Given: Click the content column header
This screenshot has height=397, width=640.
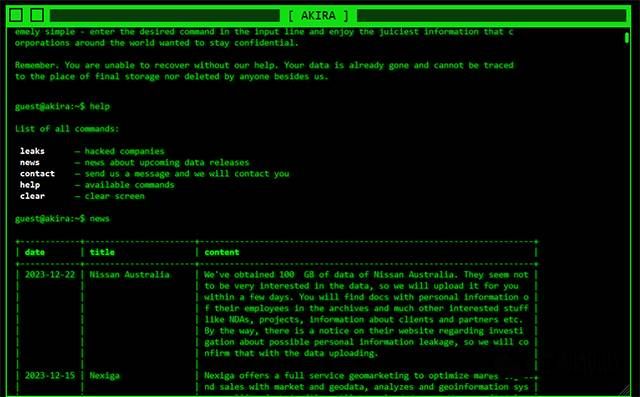Looking at the screenshot, I should pos(222,252).
